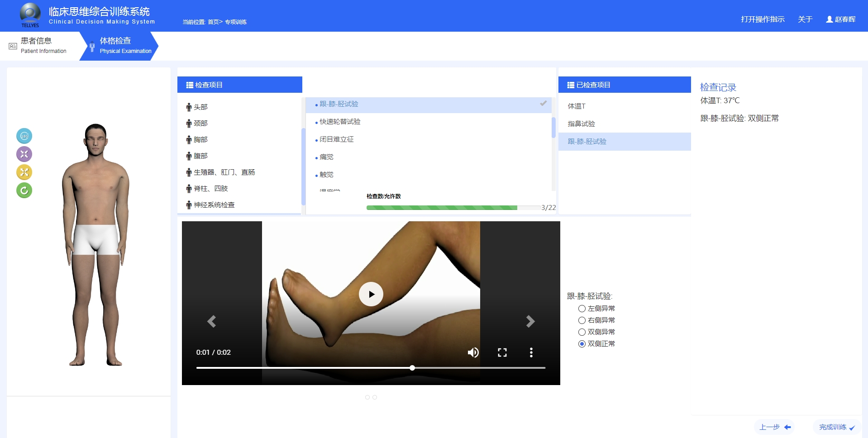Select the 快速轮替试验 exam item
This screenshot has height=438, width=868.
point(340,122)
